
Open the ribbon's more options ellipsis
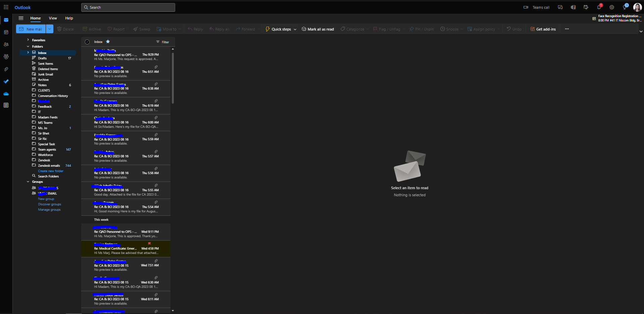(x=567, y=29)
